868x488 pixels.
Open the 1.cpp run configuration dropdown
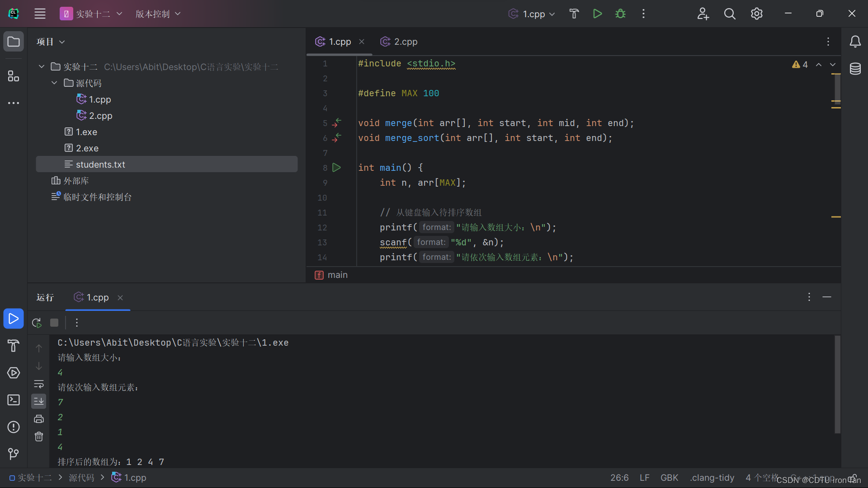click(532, 14)
